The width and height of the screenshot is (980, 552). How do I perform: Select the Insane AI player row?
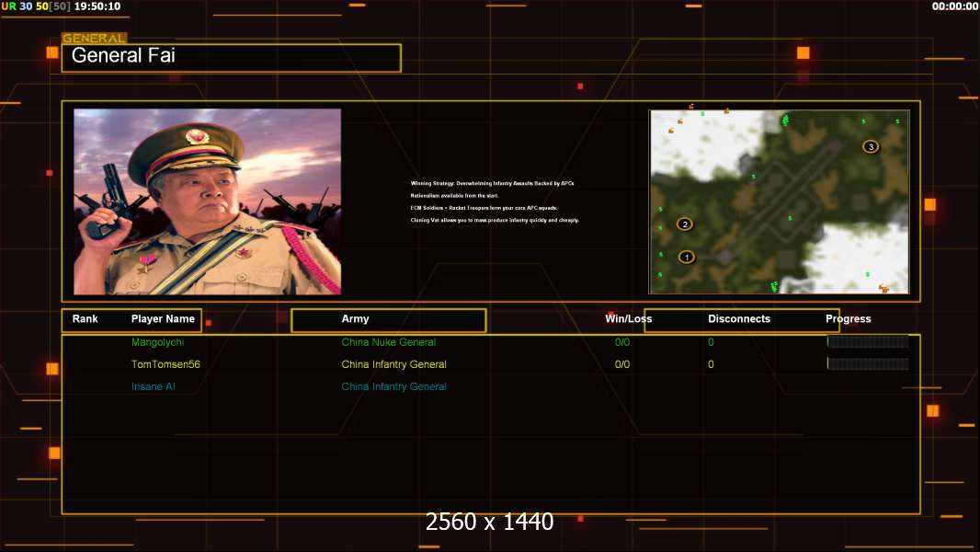(x=153, y=386)
